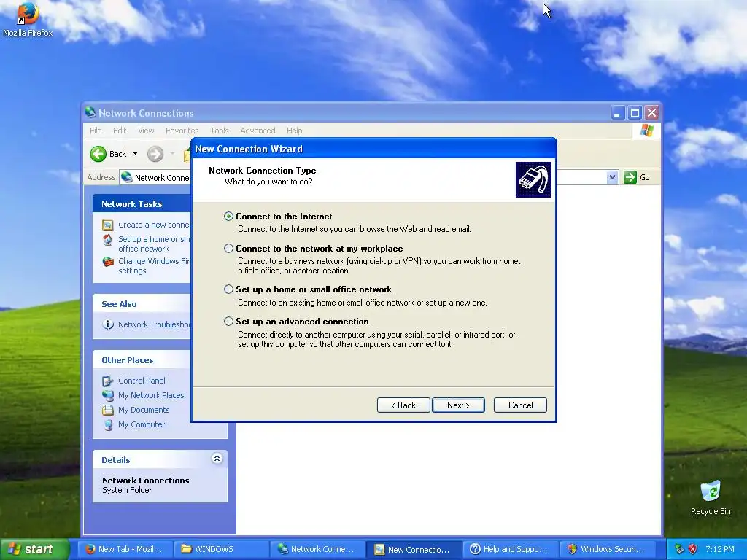Click the Address bar Network Connections icon
This screenshot has height=560, width=747.
point(127,177)
